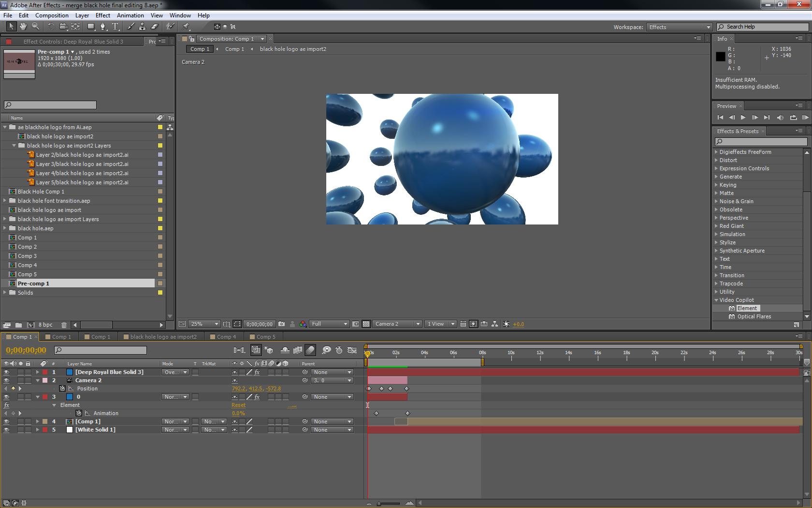Delete selected project item with trash
This screenshot has width=812, height=508.
(x=64, y=325)
